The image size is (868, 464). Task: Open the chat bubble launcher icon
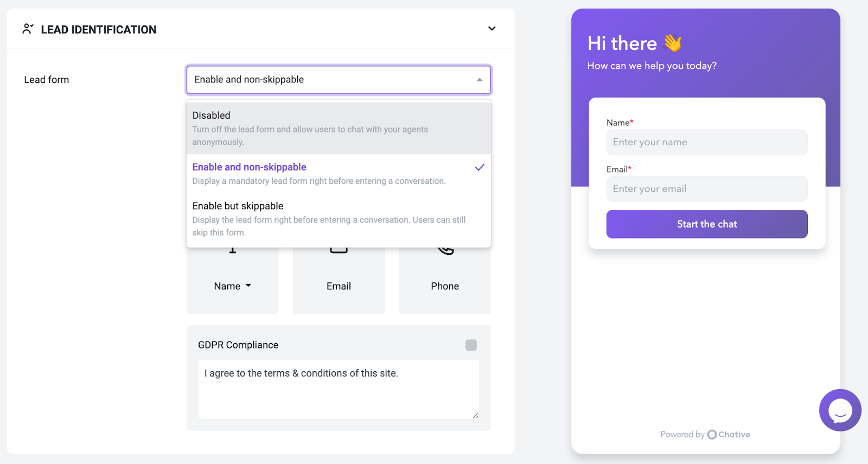tap(840, 410)
